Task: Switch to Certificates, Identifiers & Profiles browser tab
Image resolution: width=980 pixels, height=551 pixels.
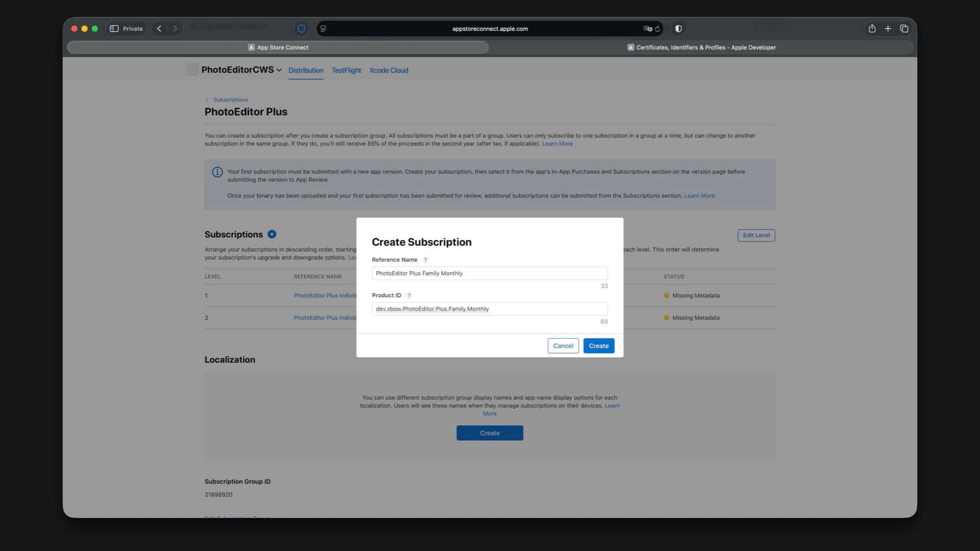Action: coord(701,47)
